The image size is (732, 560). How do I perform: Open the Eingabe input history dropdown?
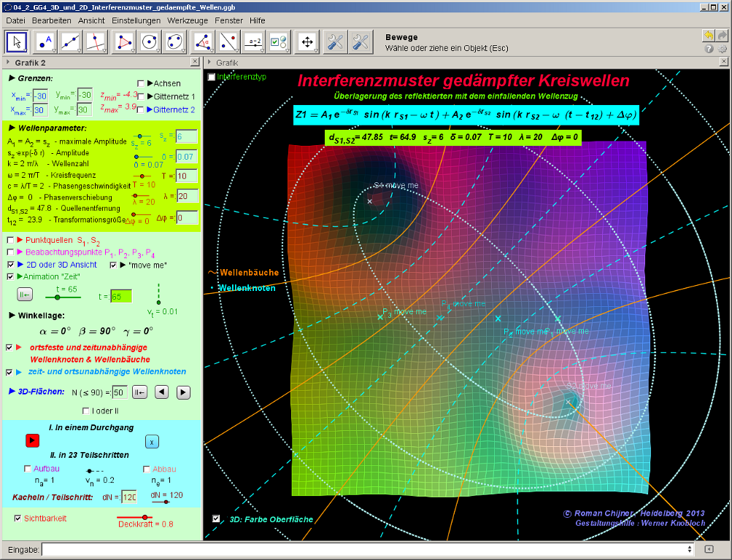click(690, 549)
